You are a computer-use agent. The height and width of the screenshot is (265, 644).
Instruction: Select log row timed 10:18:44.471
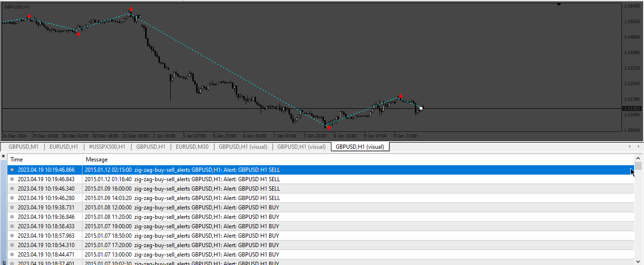point(321,255)
